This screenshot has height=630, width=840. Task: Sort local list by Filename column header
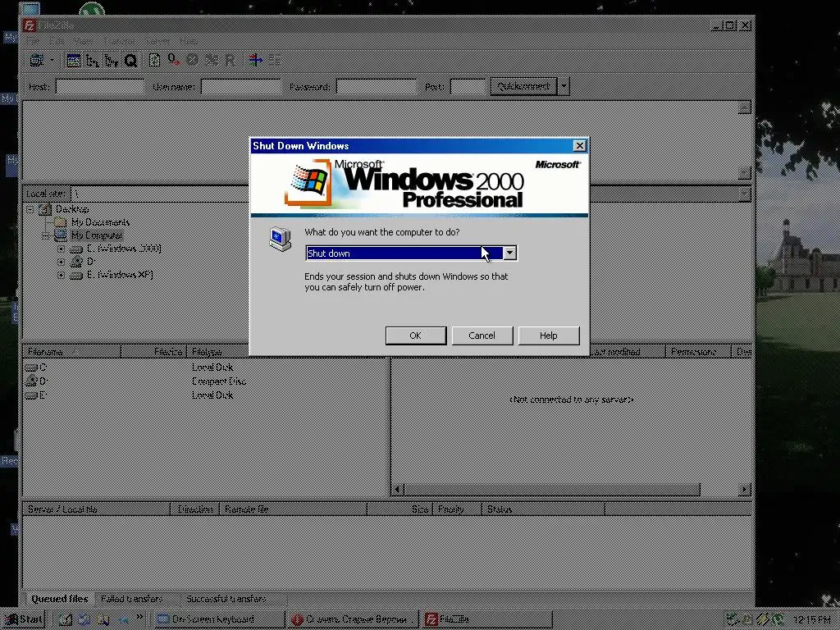point(72,352)
